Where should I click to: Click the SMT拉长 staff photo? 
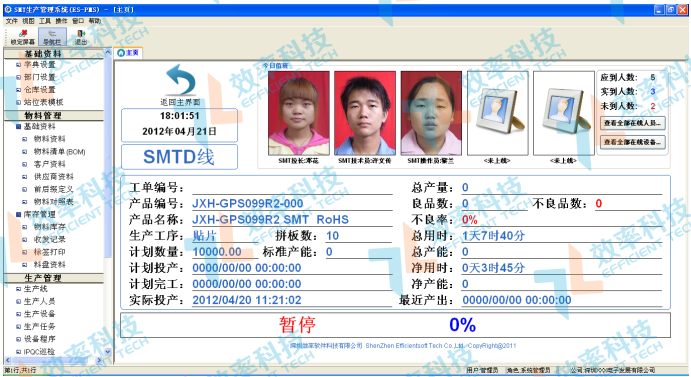tap(299, 113)
